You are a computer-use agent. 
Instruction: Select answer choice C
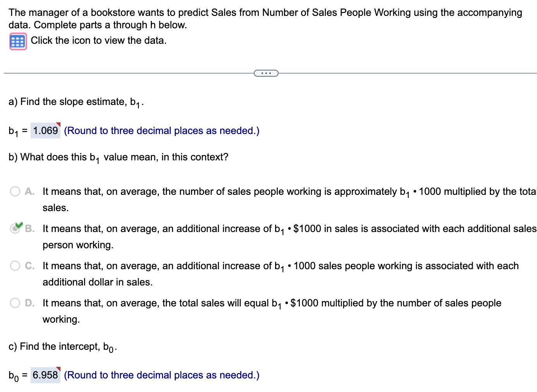pyautogui.click(x=15, y=265)
